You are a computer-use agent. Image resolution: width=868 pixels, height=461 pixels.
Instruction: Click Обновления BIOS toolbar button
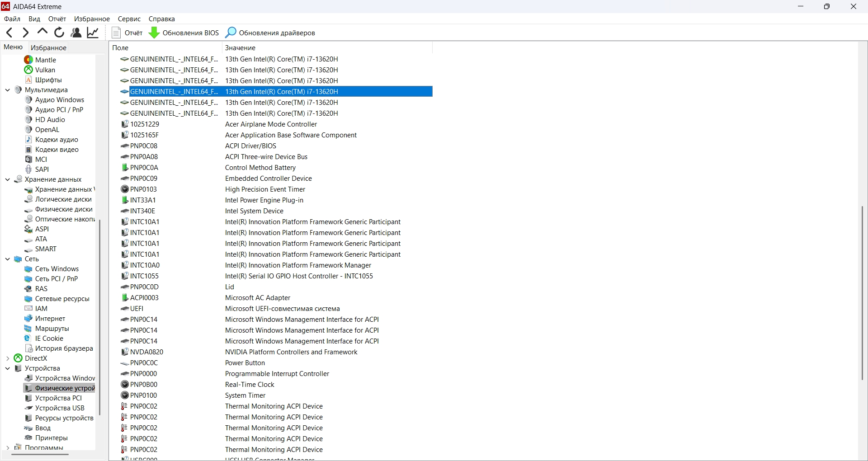(x=184, y=33)
